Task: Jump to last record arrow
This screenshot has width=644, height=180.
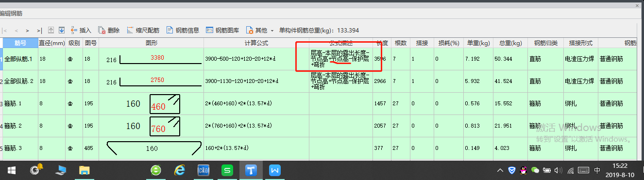Action: pyautogui.click(x=39, y=30)
